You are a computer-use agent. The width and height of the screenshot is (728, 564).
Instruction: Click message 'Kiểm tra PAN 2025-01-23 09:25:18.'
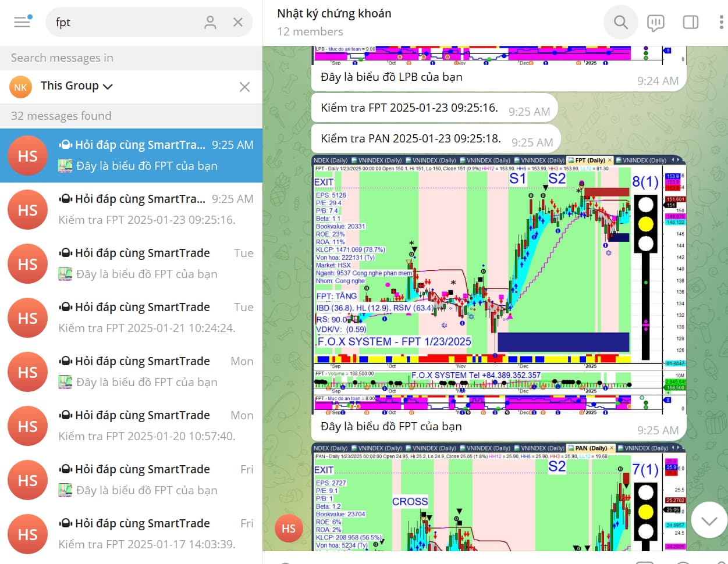410,138
